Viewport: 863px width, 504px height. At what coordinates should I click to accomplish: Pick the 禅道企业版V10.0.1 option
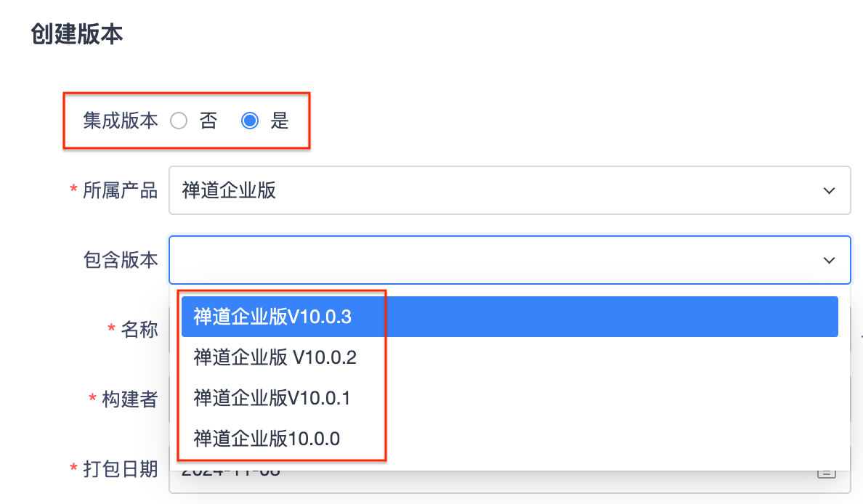(510, 398)
